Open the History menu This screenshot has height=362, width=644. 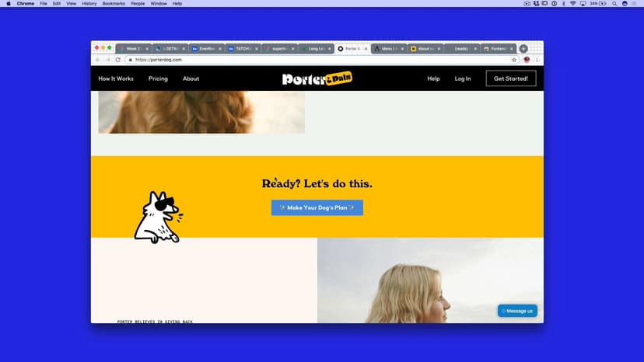pos(89,4)
